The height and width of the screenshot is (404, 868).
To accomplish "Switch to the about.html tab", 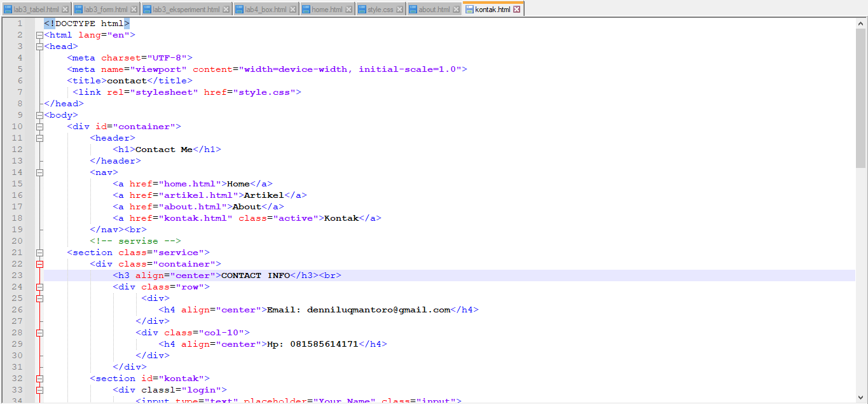I will click(434, 9).
